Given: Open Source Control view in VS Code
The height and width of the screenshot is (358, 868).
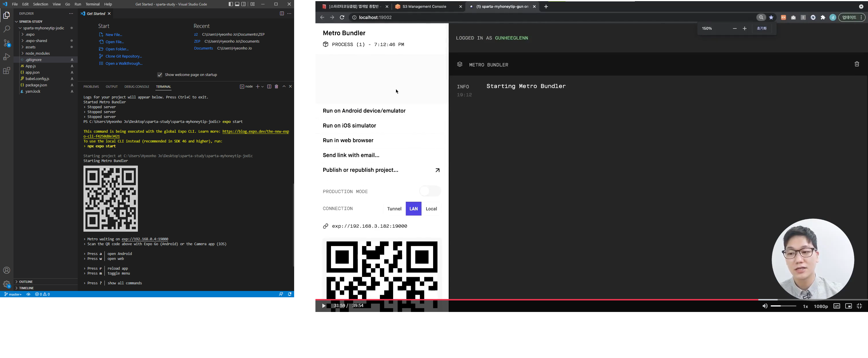Looking at the screenshot, I should pos(6,43).
